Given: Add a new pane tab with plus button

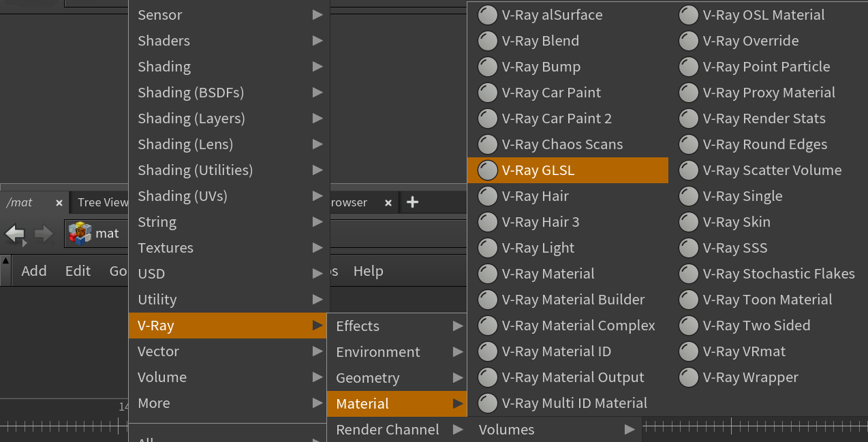Looking at the screenshot, I should click(412, 202).
